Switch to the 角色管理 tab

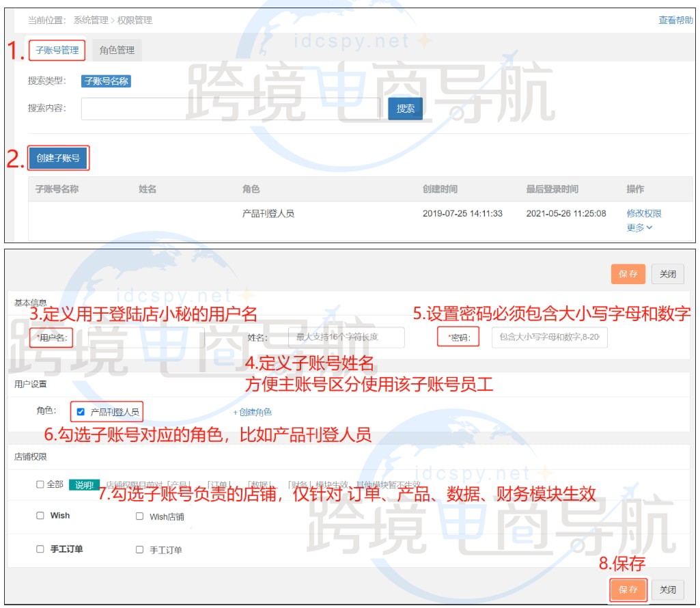pos(117,50)
